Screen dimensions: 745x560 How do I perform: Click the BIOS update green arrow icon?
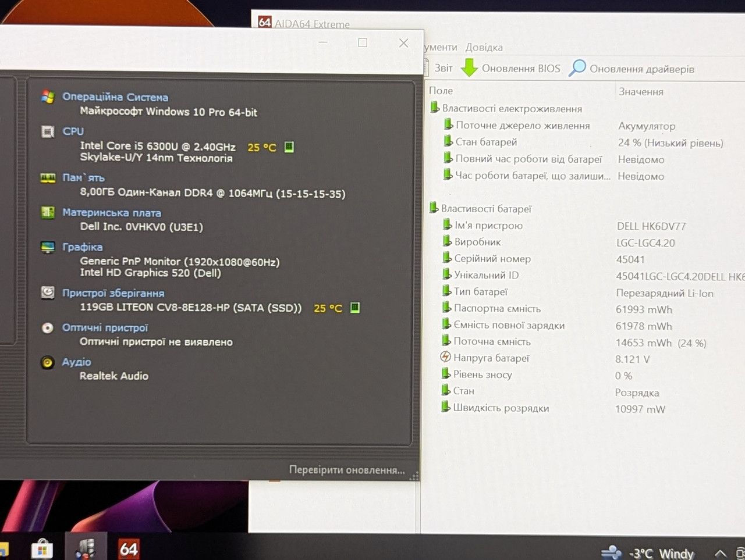coord(469,67)
